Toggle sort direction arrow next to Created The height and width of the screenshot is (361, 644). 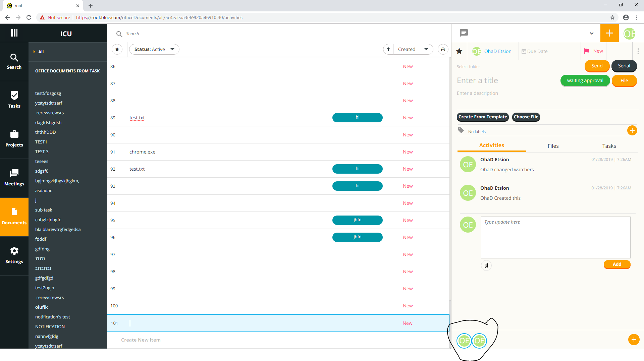click(388, 49)
